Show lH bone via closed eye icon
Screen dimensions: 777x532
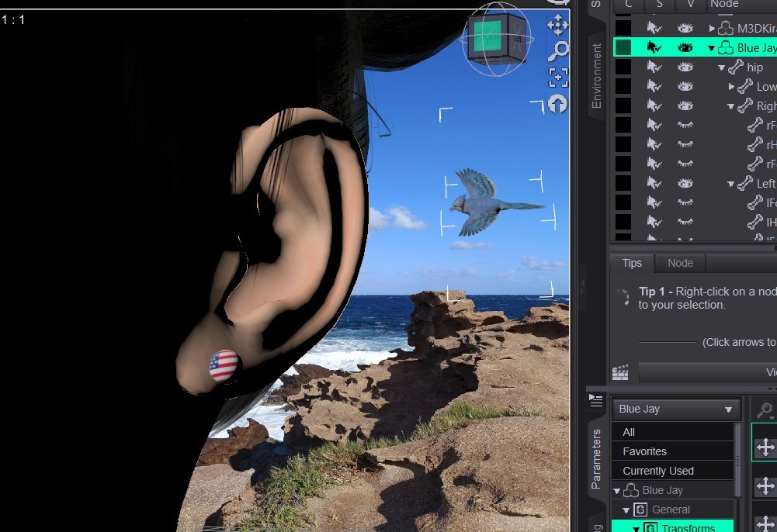click(685, 222)
